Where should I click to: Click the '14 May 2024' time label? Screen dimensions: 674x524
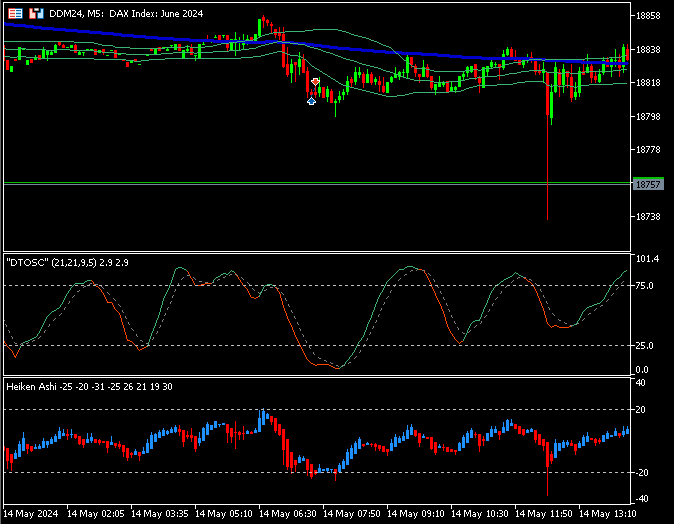click(x=31, y=514)
